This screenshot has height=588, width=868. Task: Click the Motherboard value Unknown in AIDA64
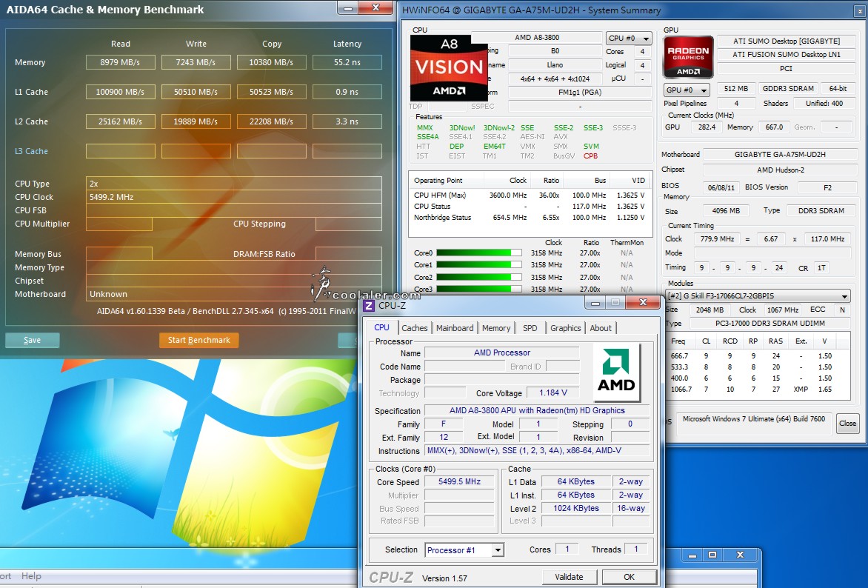(233, 294)
